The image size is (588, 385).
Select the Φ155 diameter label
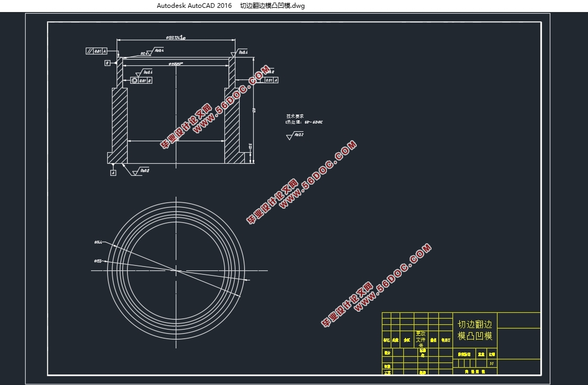[98, 261]
